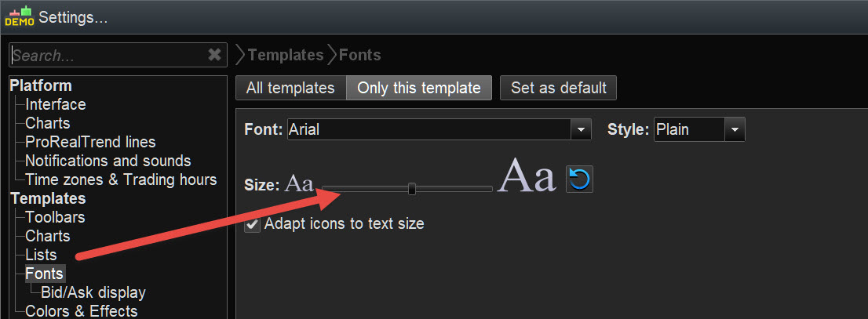Screen dimensions: 868x319
Task: Click the DEMO app icon in title bar
Action: (19, 16)
